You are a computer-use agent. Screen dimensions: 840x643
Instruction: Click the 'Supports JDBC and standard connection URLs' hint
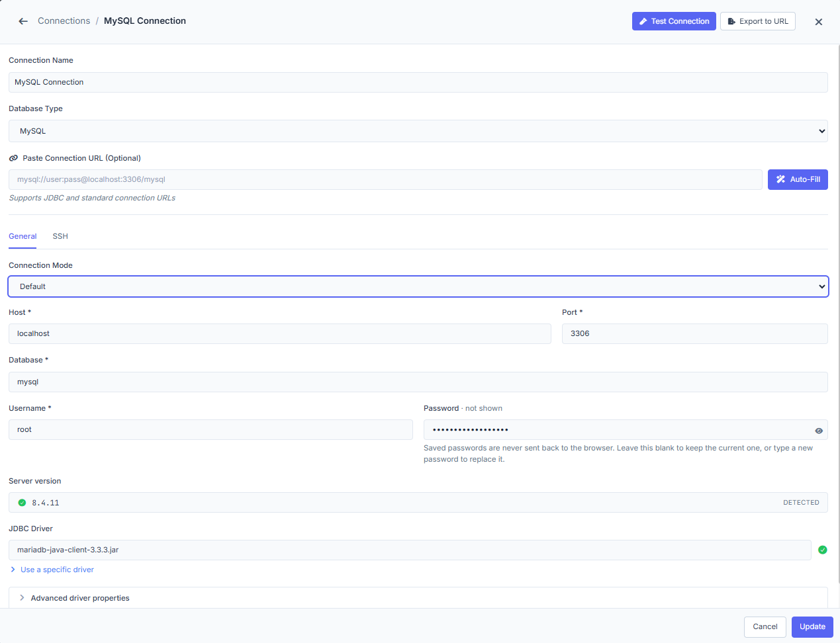click(x=92, y=198)
